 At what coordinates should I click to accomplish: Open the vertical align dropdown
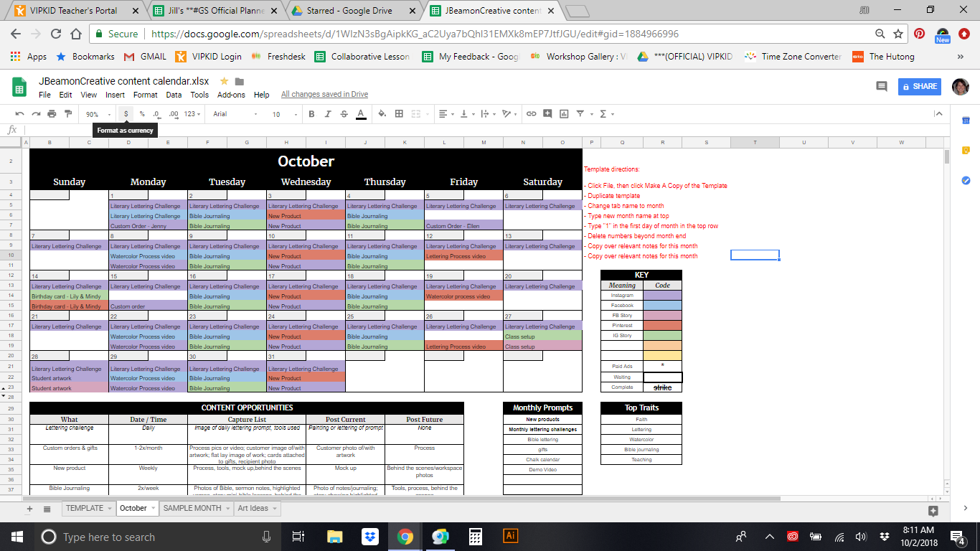tap(466, 113)
